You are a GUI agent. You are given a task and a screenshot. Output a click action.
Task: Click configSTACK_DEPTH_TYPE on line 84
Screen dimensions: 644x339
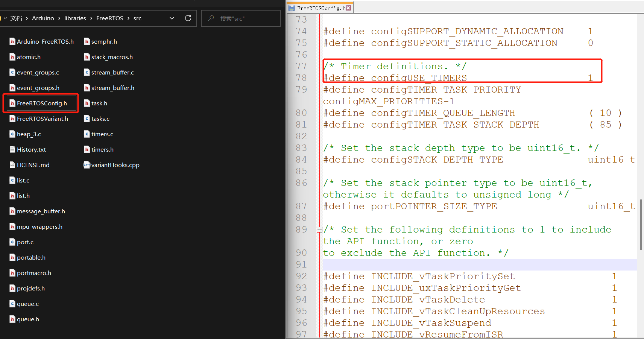(437, 160)
